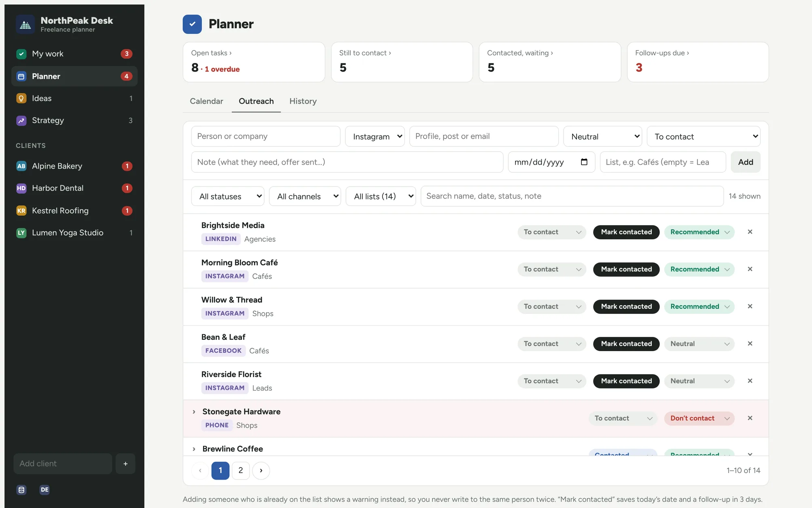Open the Instagram channel dropdown in add form
This screenshot has width=812, height=508.
[375, 137]
